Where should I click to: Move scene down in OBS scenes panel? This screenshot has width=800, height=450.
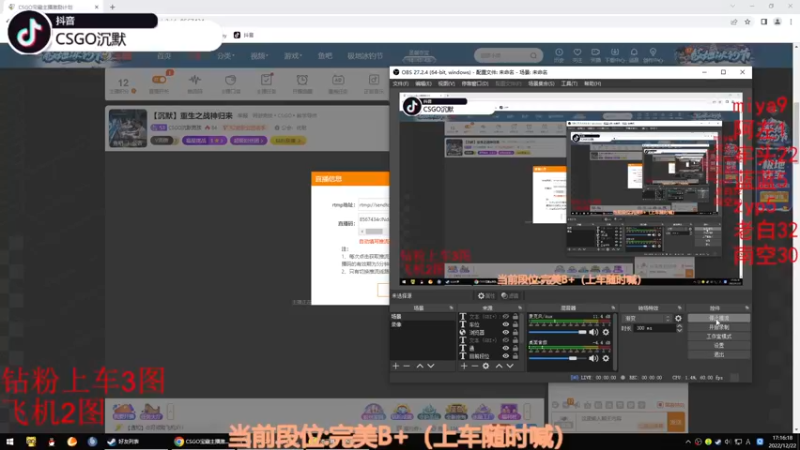point(431,366)
